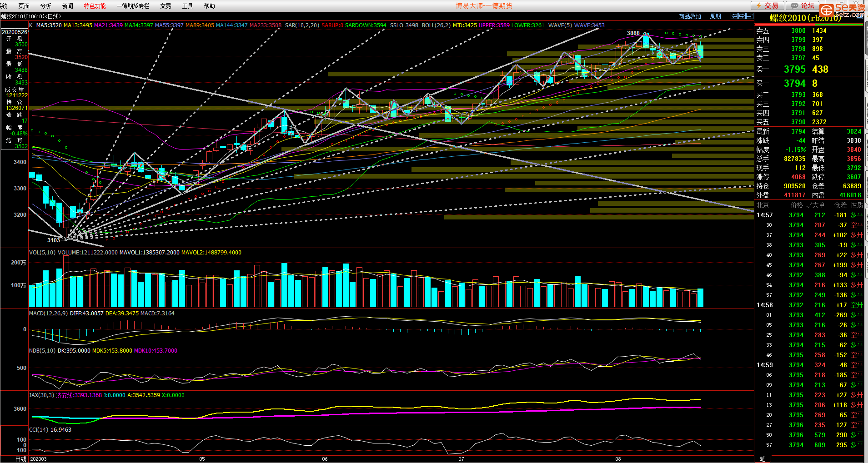Click the 螺纹2010(010610)<日线> chart title
The image size is (868, 463).
[31, 16]
